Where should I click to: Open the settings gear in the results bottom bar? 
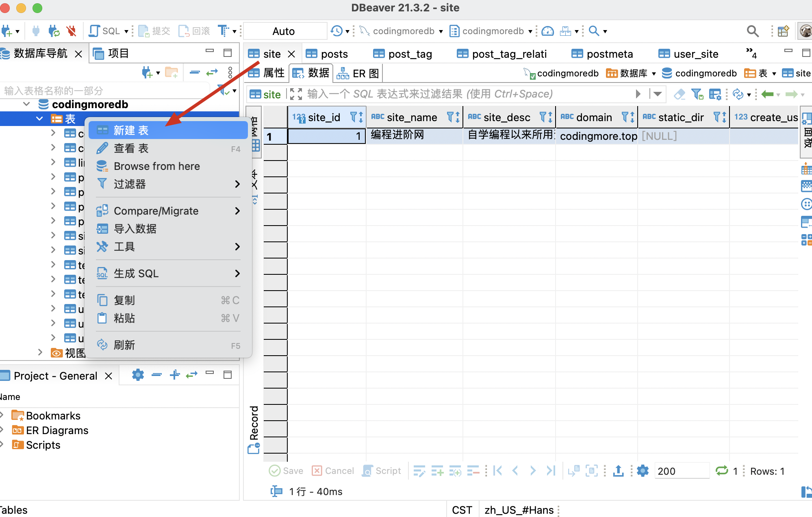tap(643, 471)
